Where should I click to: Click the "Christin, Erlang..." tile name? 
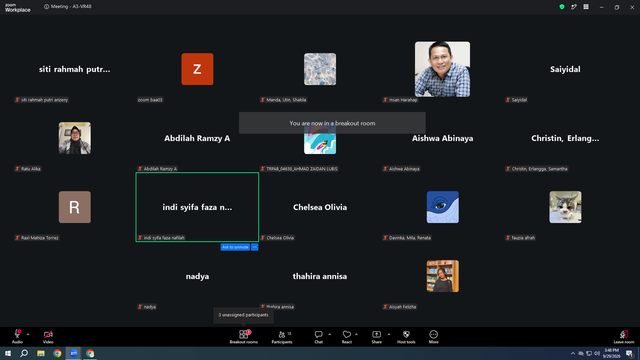pos(565,138)
